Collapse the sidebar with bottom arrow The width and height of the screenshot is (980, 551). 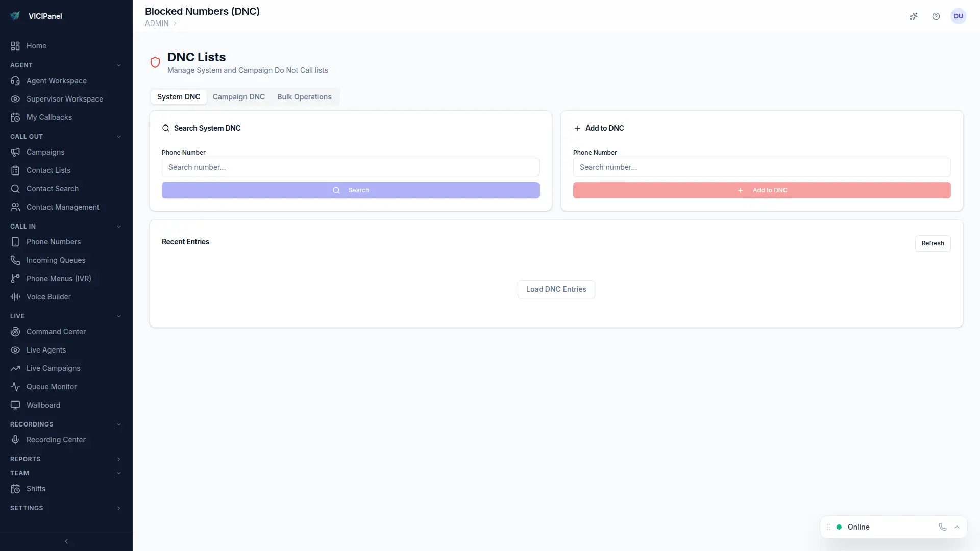66,541
